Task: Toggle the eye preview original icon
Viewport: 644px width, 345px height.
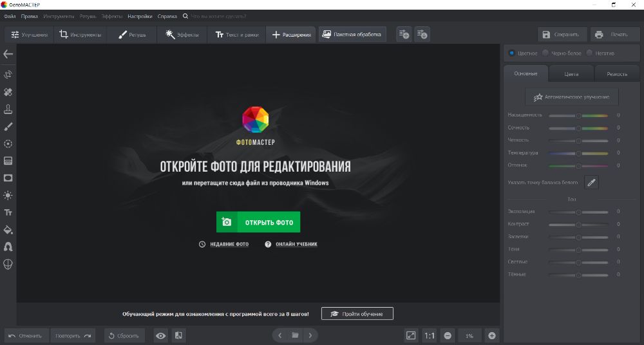Action: coord(160,335)
